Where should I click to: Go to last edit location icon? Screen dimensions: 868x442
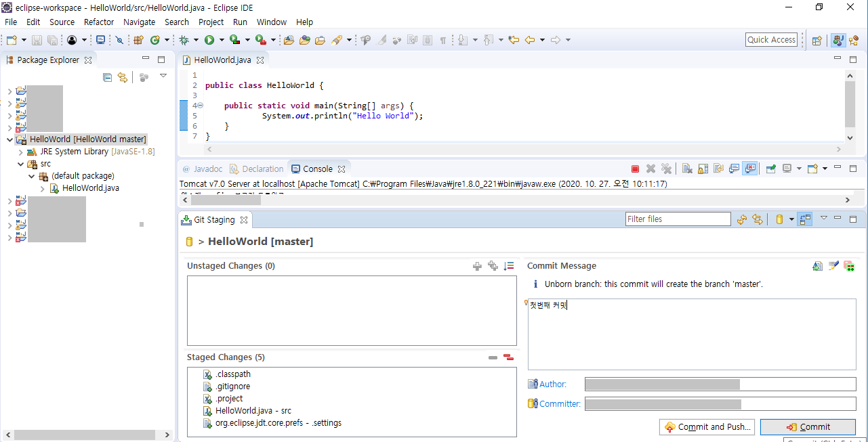[x=514, y=40]
